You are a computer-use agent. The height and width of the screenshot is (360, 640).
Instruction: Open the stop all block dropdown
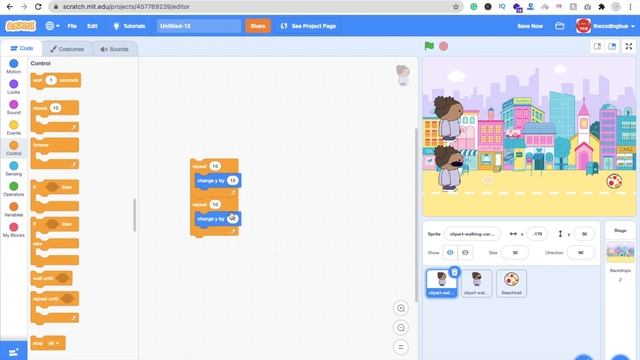[53, 343]
